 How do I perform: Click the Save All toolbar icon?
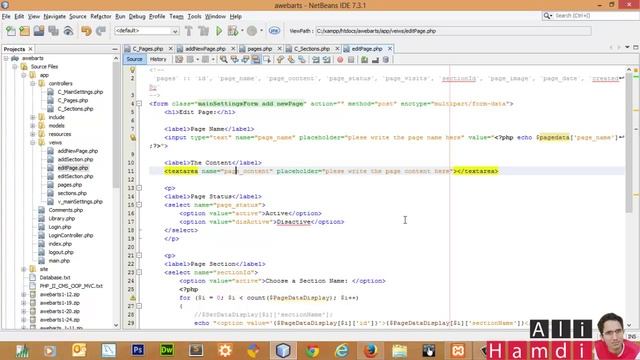(53, 31)
